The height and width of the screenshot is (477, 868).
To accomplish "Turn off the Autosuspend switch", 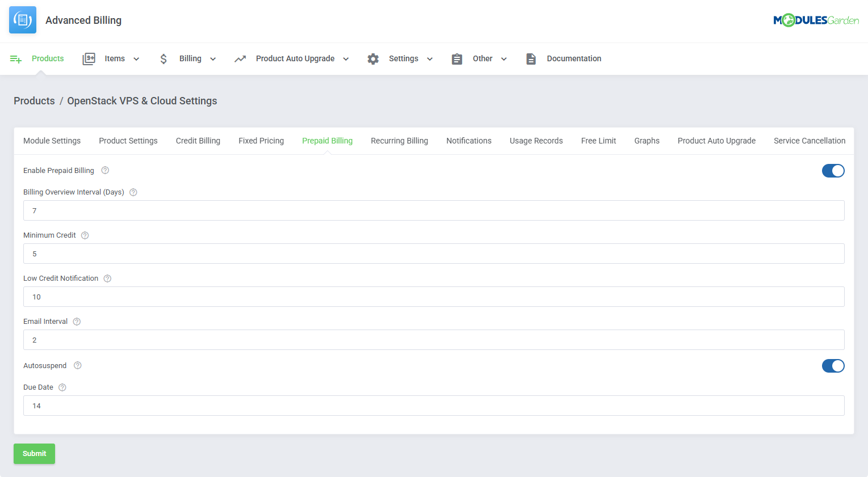I will click(833, 366).
